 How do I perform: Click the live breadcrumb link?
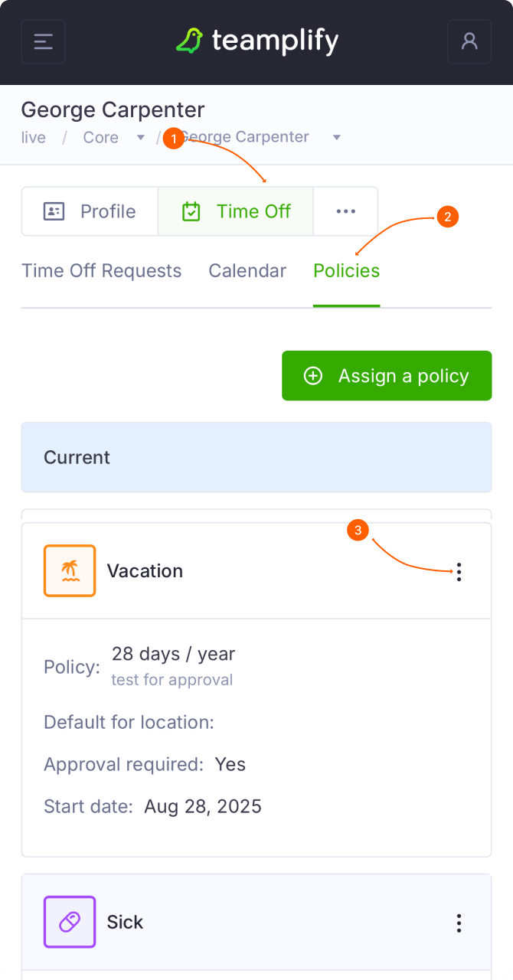coord(33,138)
